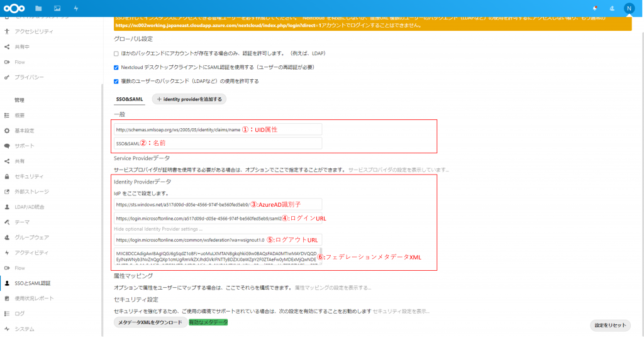Open テーマ settings link

pyautogui.click(x=22, y=222)
